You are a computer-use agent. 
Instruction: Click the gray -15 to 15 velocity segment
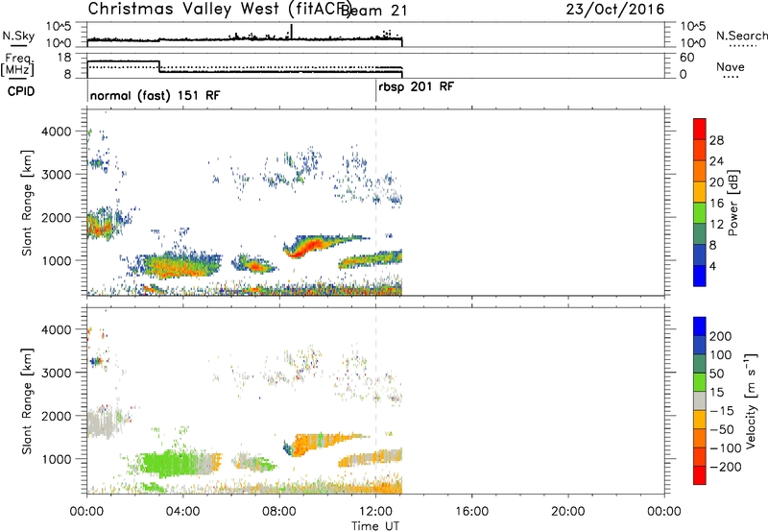700,400
